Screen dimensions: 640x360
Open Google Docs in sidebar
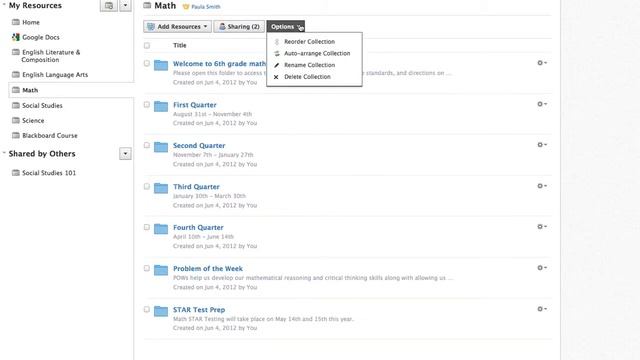pos(41,37)
